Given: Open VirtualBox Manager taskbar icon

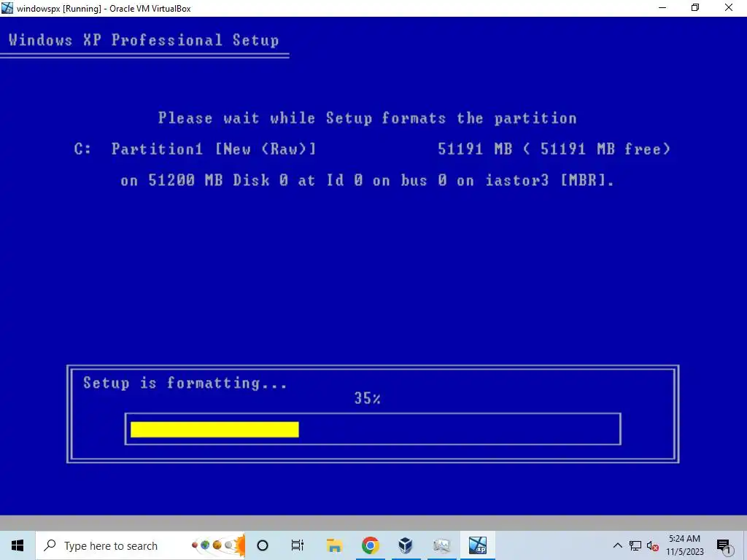Looking at the screenshot, I should [x=406, y=545].
